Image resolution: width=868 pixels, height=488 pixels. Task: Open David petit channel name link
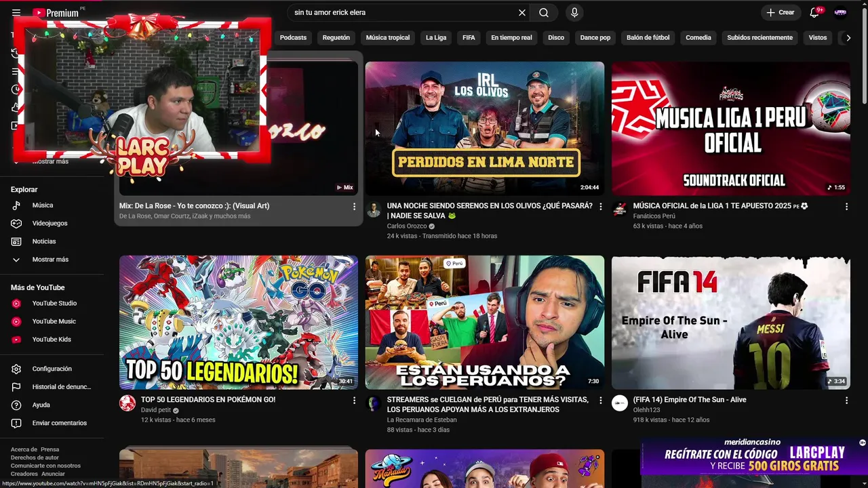point(156,410)
